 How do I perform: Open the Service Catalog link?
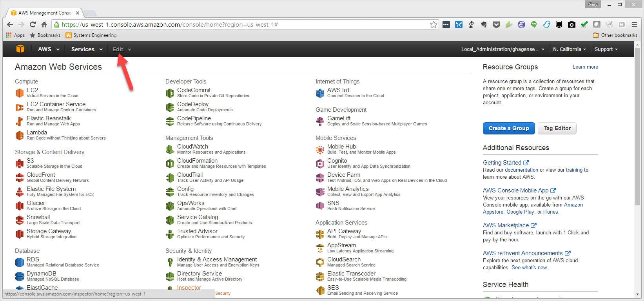click(198, 217)
